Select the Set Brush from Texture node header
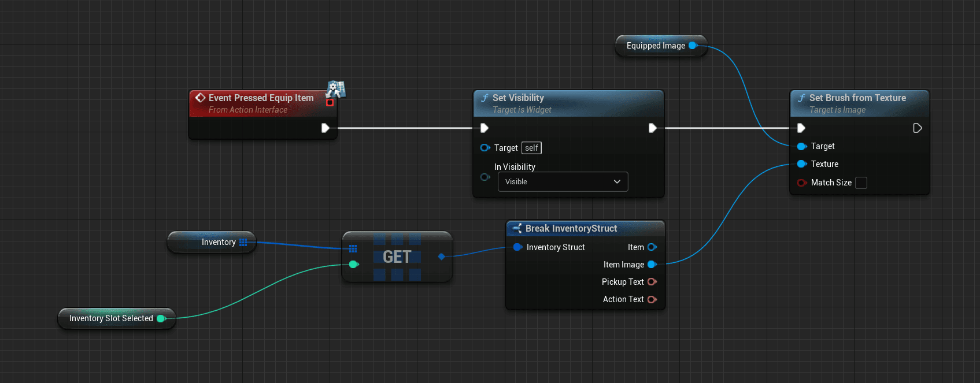This screenshot has height=383, width=980. 860,103
